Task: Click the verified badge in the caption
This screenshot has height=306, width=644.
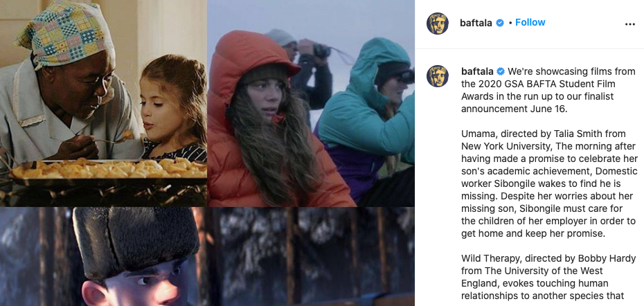Action: 501,71
